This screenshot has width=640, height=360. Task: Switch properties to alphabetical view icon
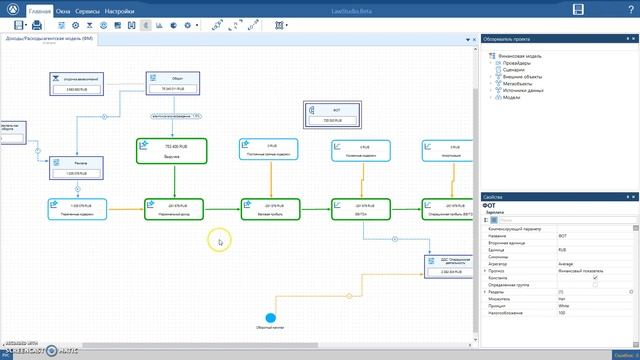pyautogui.click(x=494, y=220)
